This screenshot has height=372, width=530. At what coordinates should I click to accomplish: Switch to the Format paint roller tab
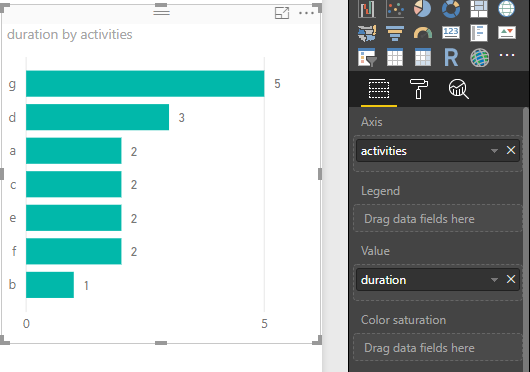click(419, 89)
